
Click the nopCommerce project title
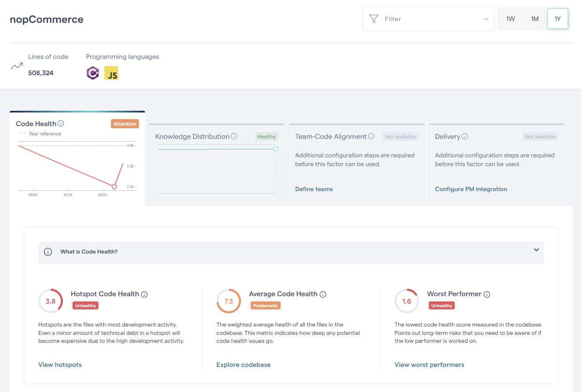click(47, 19)
